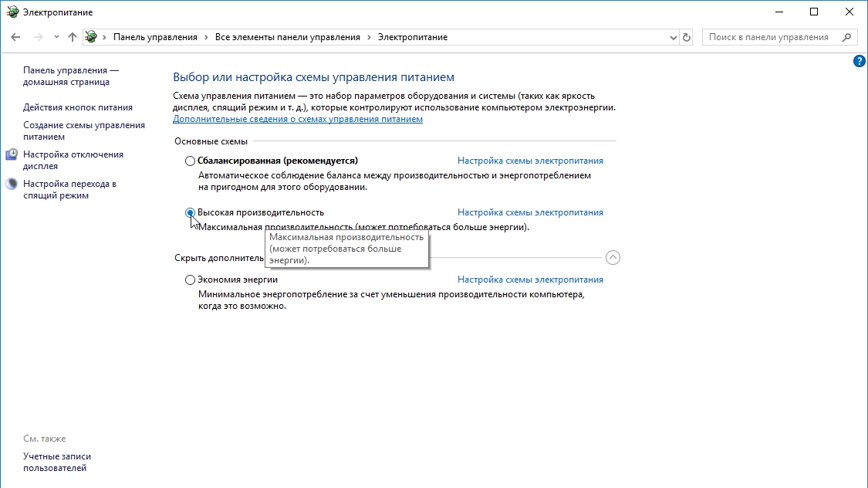Click the Экономия энергии plan label
Viewport: 868px width, 488px height.
pos(238,280)
